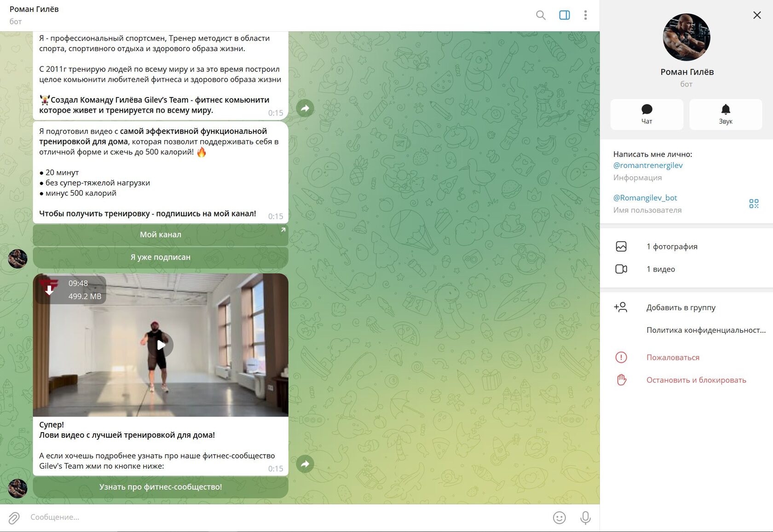Click the Написать мне лично: text
Image resolution: width=773 pixels, height=532 pixels.
[x=652, y=154]
